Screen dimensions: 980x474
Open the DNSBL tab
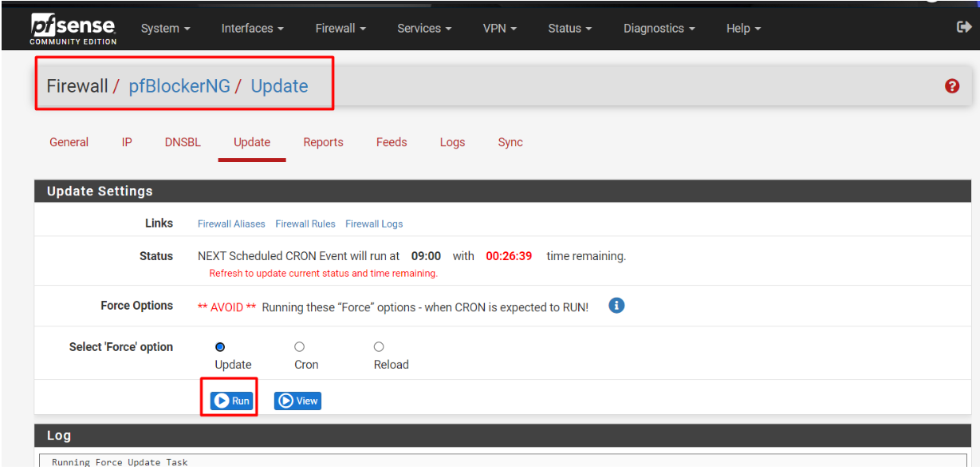click(183, 142)
